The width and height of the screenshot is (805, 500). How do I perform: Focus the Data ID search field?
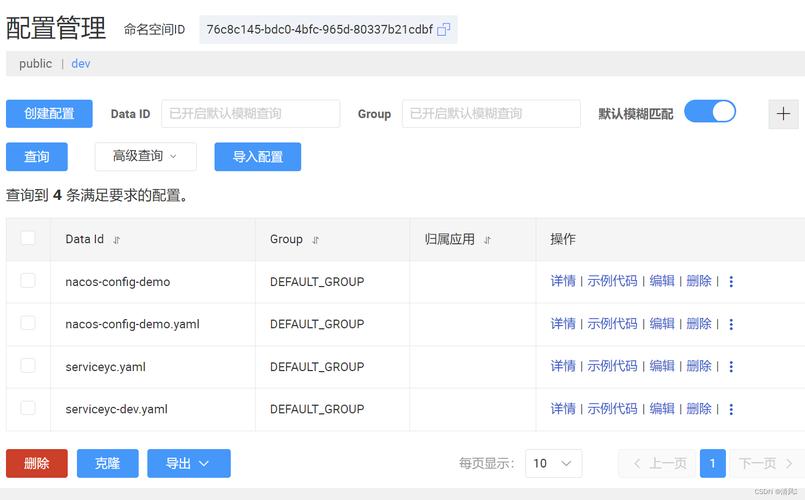click(251, 113)
